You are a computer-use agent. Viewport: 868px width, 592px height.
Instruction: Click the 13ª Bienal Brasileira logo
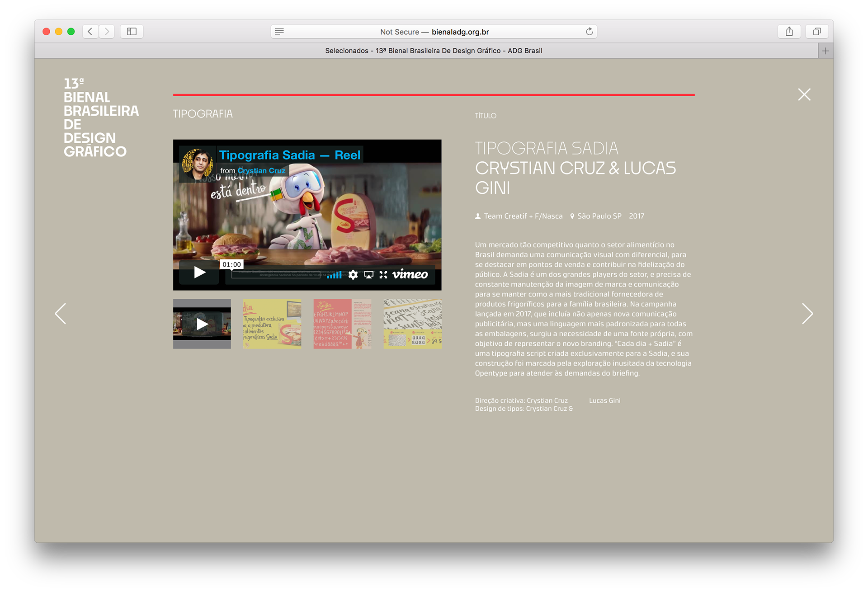(x=100, y=117)
